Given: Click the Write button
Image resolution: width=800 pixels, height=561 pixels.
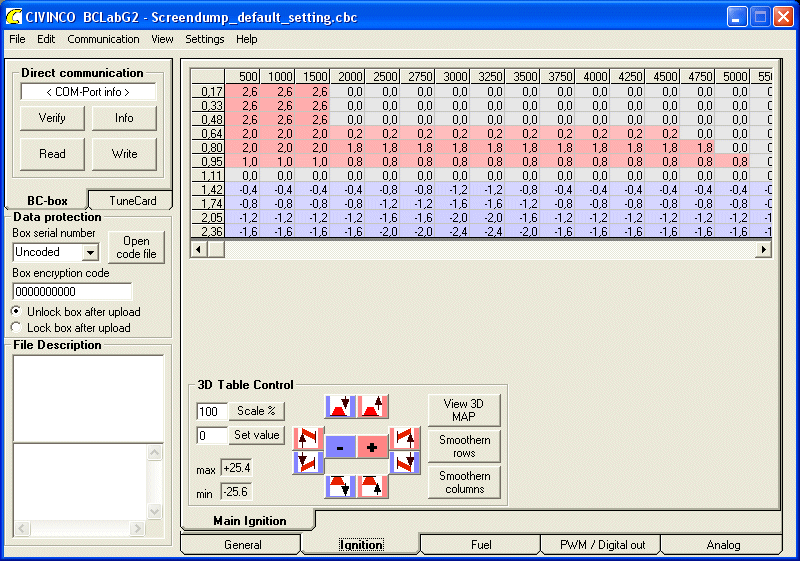Looking at the screenshot, I should 124,154.
